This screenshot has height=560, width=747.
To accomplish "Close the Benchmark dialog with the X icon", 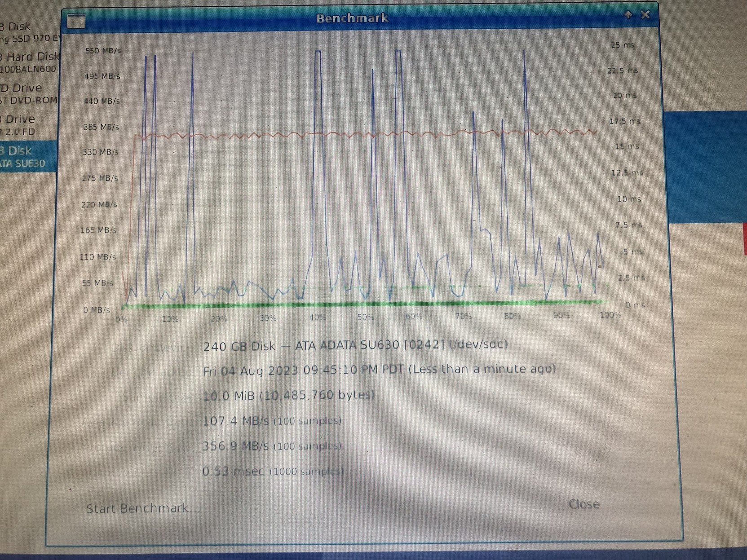I will pyautogui.click(x=645, y=15).
